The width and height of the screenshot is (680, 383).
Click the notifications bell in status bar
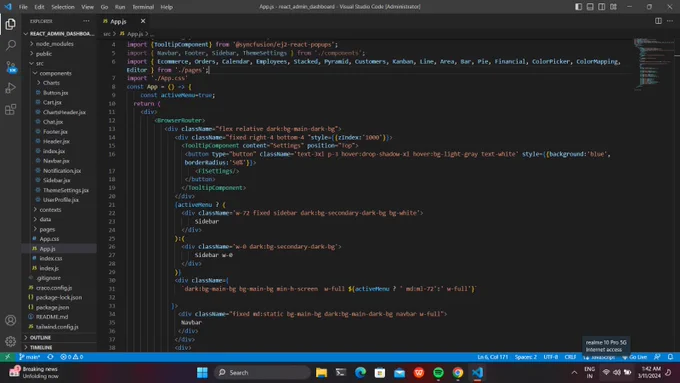coord(670,357)
